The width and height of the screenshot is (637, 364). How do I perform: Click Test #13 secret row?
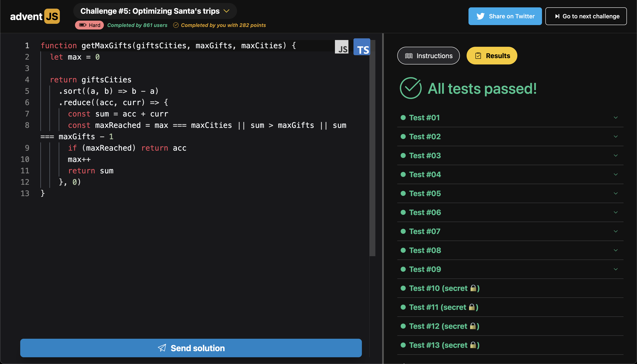click(510, 345)
